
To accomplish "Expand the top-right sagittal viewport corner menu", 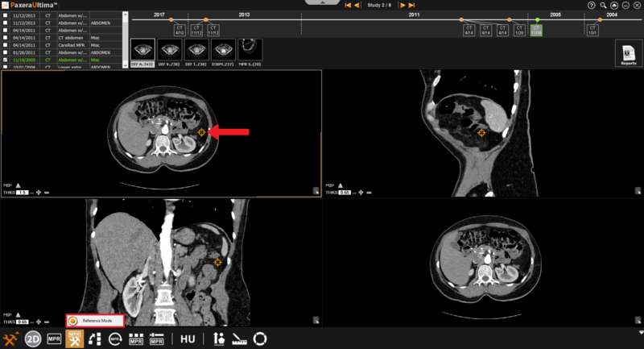I will coord(638,191).
